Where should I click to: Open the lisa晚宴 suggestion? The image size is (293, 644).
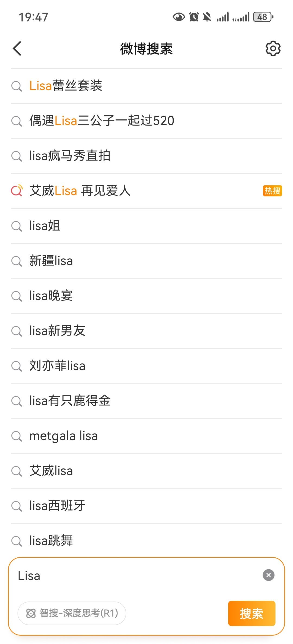pos(146,296)
